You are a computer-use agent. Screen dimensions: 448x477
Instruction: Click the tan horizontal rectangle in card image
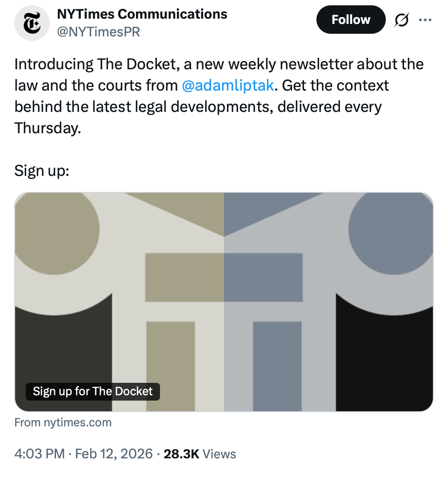184,277
